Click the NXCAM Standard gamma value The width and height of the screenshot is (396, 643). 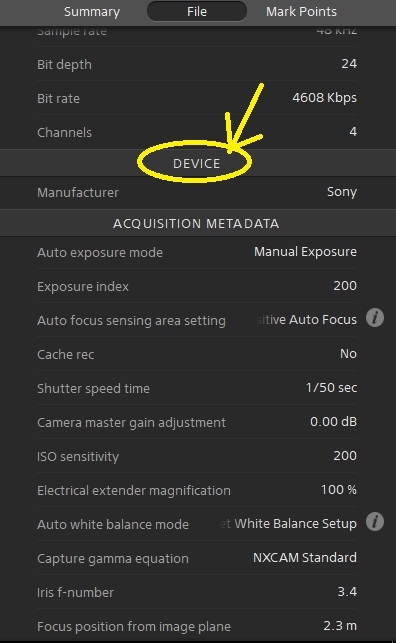click(x=305, y=558)
